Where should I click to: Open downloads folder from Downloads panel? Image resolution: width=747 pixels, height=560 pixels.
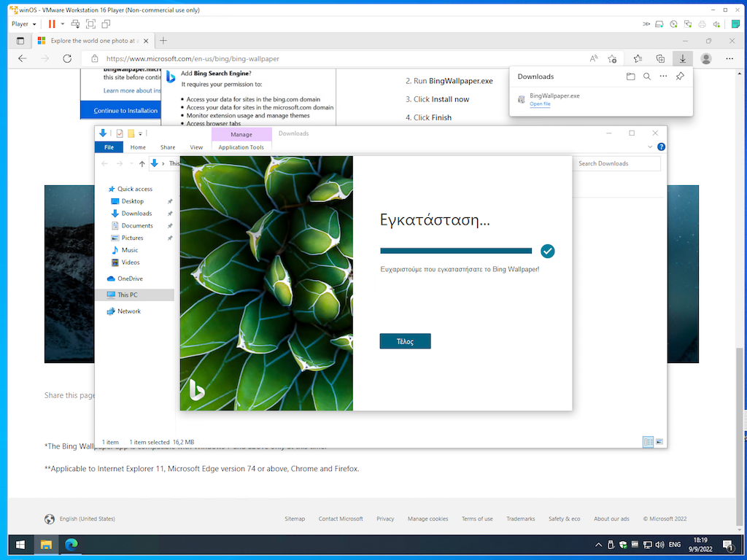pyautogui.click(x=631, y=76)
